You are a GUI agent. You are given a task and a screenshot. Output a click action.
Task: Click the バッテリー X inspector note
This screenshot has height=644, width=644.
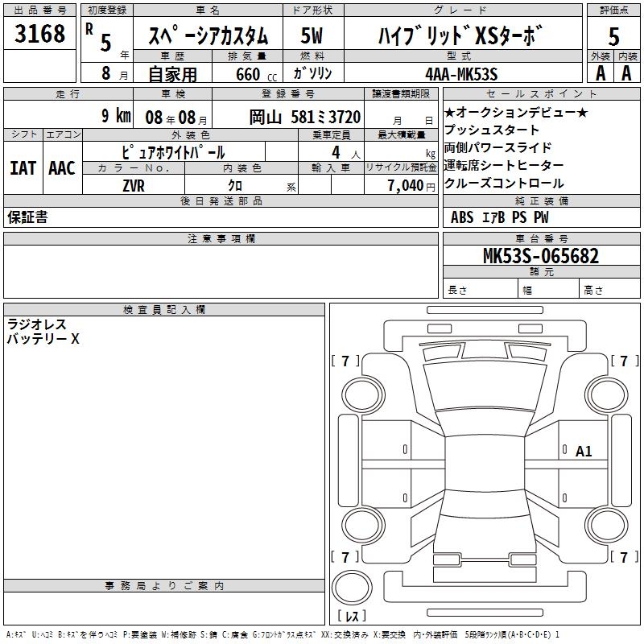tap(43, 339)
